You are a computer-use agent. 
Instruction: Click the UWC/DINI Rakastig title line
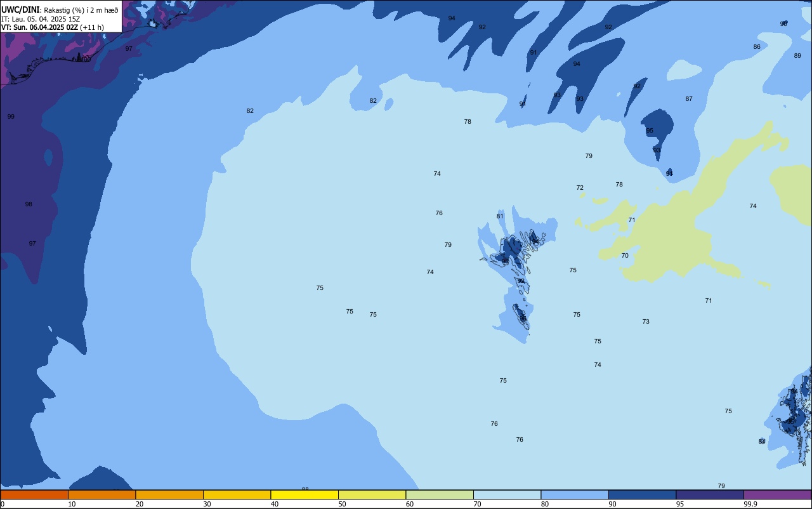60,10
